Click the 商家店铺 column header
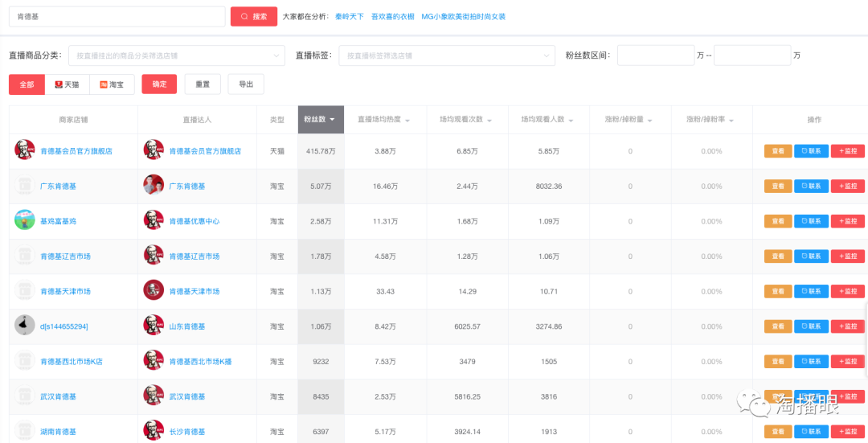The height and width of the screenshot is (443, 868). coord(74,120)
